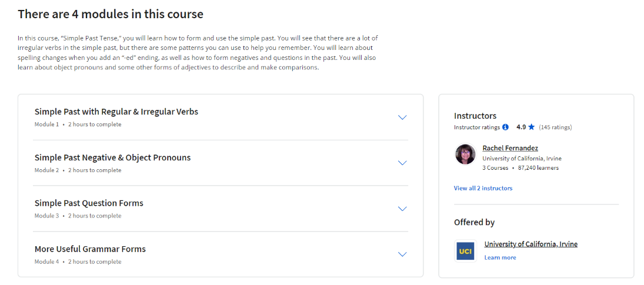Click View all 2 instructors
This screenshot has width=644, height=285.
[483, 188]
